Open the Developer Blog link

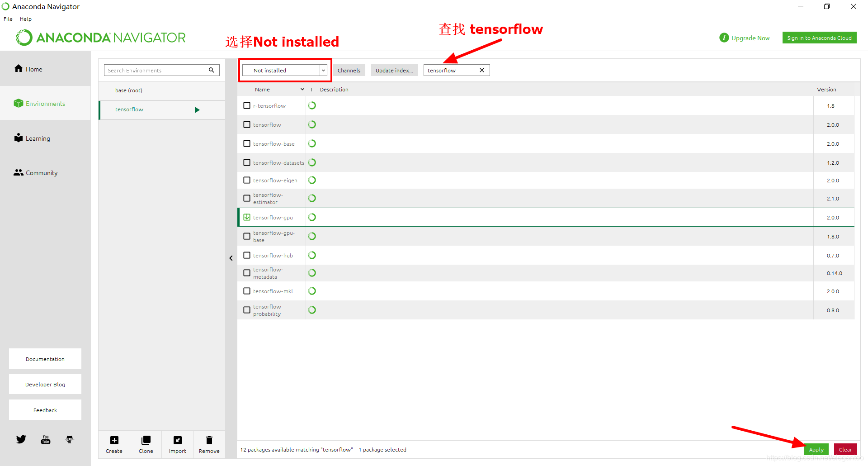pos(45,384)
